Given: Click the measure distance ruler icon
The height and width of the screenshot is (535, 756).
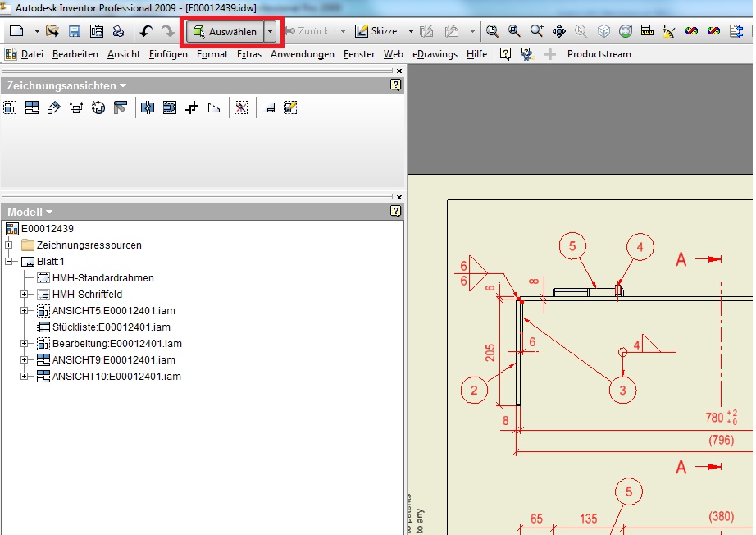Looking at the screenshot, I should 647,31.
